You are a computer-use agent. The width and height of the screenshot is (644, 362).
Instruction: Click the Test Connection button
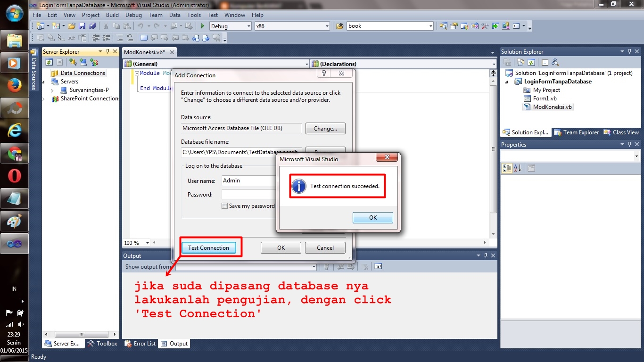tap(208, 248)
